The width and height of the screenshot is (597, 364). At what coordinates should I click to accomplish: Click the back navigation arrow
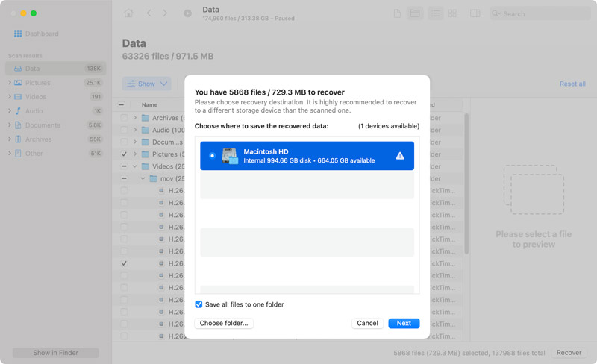[x=149, y=13]
